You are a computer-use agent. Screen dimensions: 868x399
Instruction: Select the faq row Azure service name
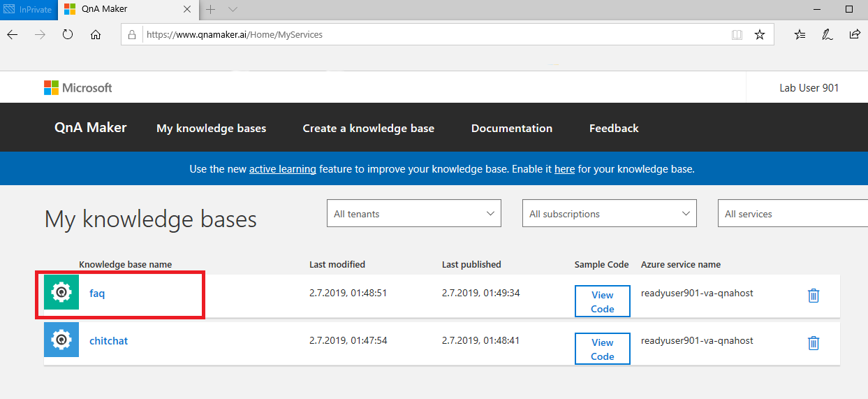click(697, 293)
